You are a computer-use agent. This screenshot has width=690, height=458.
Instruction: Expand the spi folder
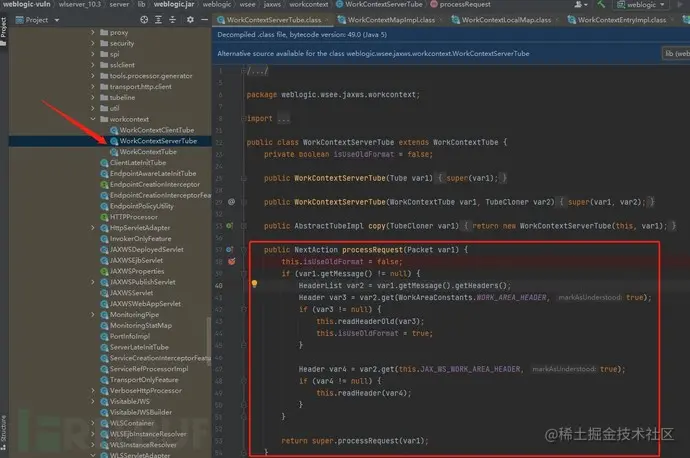coord(92,54)
